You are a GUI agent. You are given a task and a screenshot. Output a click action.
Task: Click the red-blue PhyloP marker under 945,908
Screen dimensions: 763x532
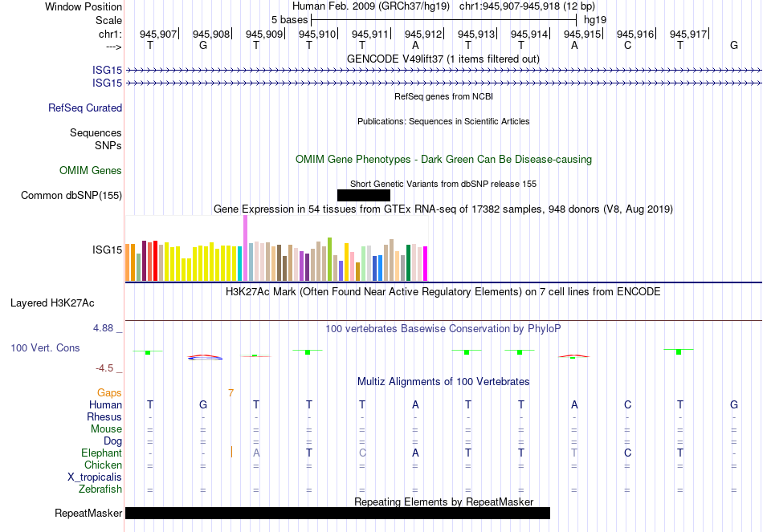205,357
